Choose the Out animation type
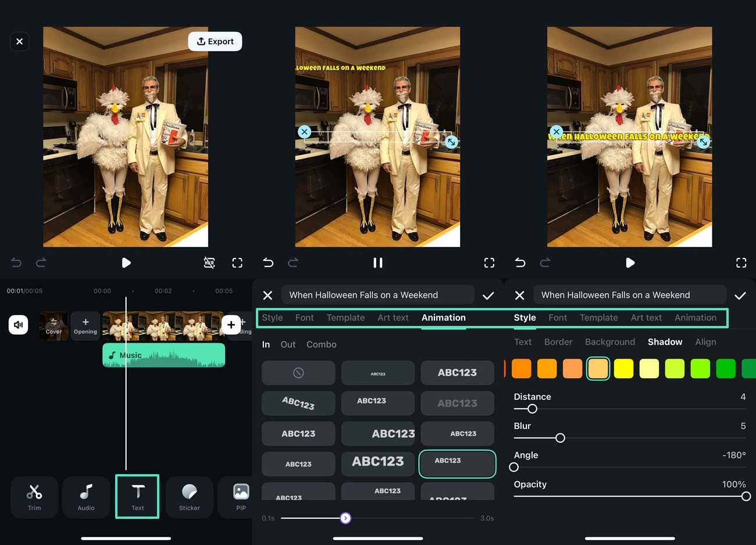This screenshot has width=756, height=545. point(288,345)
